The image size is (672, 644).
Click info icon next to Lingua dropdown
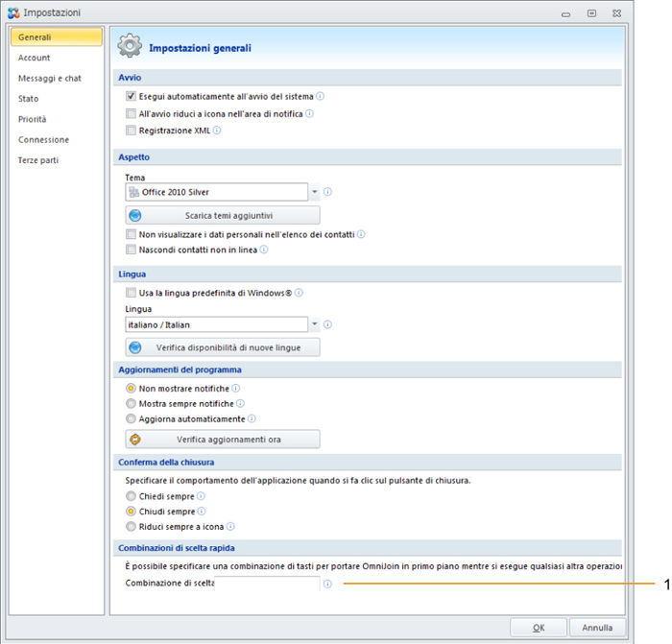(x=327, y=324)
